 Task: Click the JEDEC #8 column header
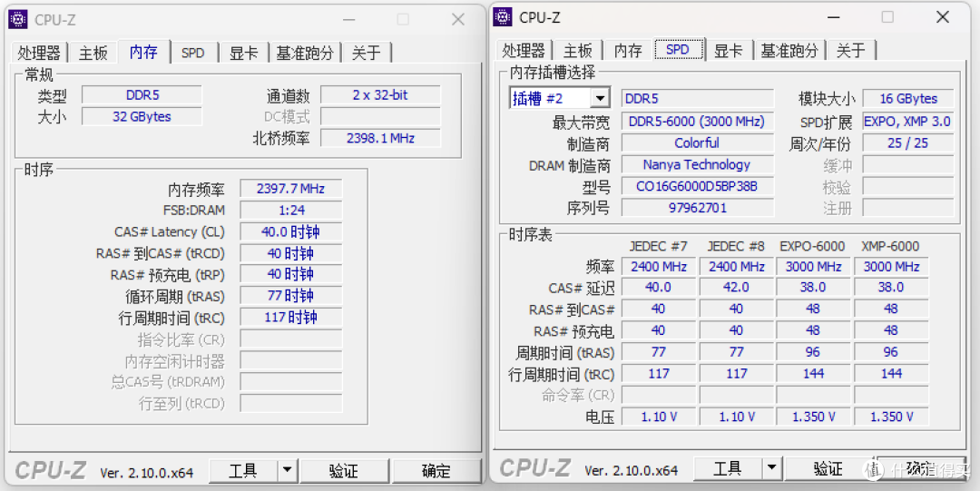click(736, 246)
